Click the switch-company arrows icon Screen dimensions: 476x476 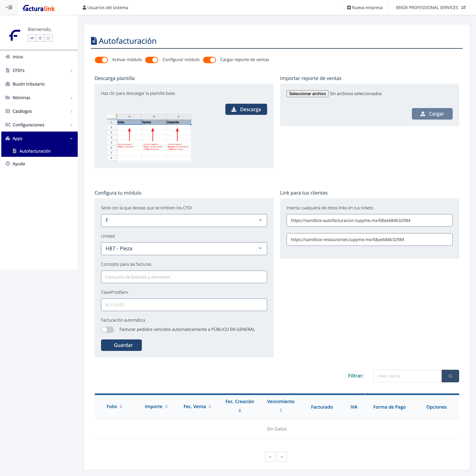[463, 7]
